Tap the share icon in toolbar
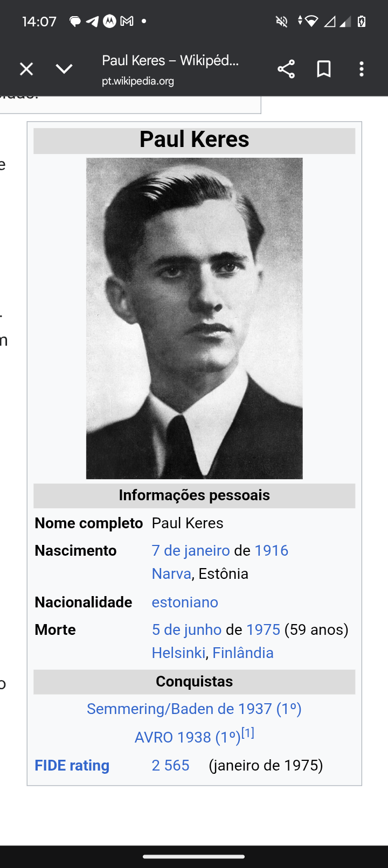Image resolution: width=388 pixels, height=868 pixels. (286, 69)
